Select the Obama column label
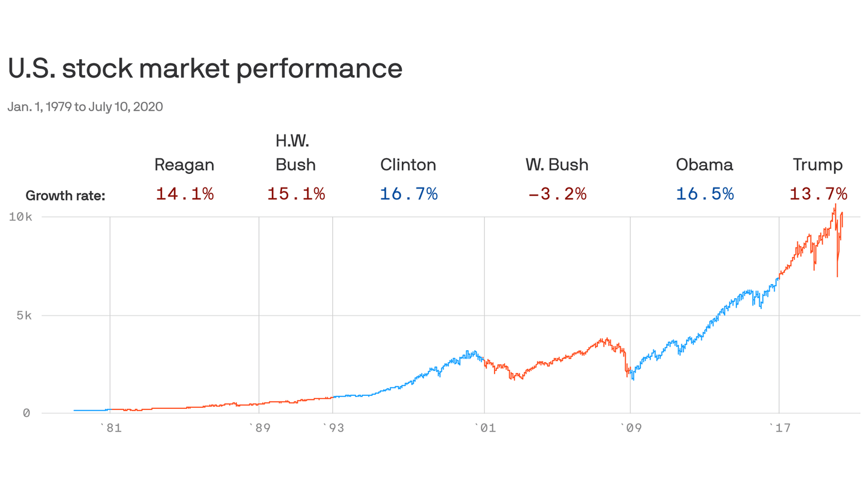This screenshot has height=488, width=868. point(704,165)
